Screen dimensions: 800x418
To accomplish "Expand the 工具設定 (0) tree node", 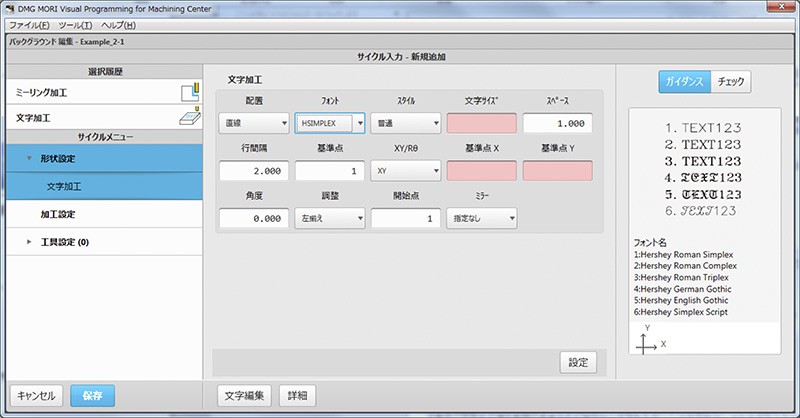I will click(x=30, y=242).
